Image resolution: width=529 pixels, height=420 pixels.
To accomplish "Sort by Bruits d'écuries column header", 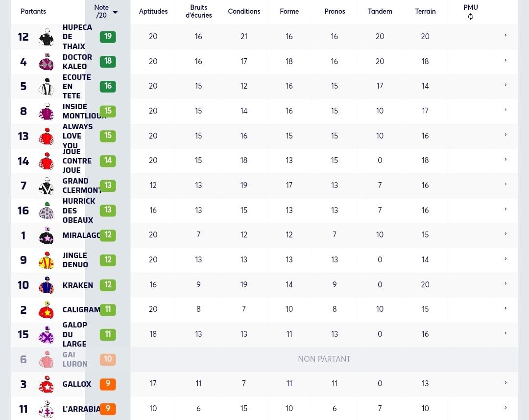I will tap(198, 11).
